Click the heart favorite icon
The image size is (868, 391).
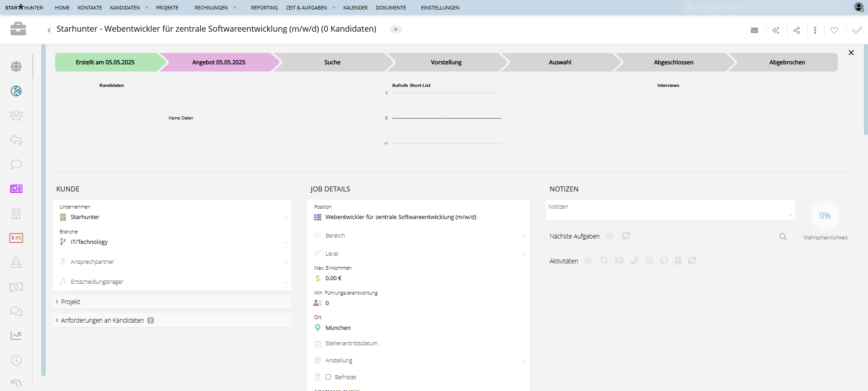click(834, 30)
